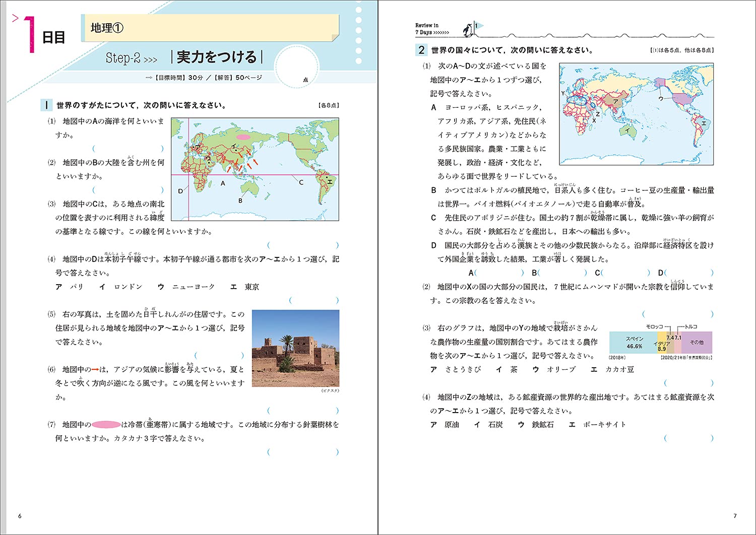
Task: Click question (2) about continent B
Action: point(106,169)
